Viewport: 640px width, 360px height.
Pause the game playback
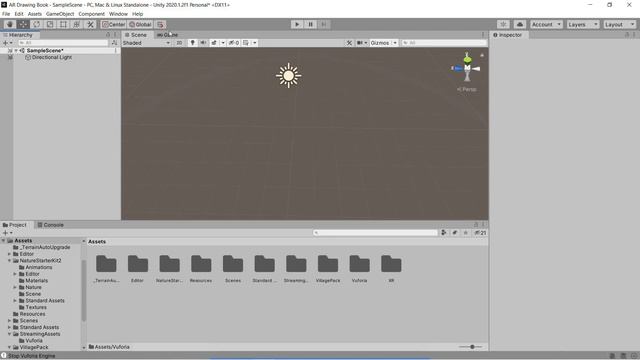311,24
